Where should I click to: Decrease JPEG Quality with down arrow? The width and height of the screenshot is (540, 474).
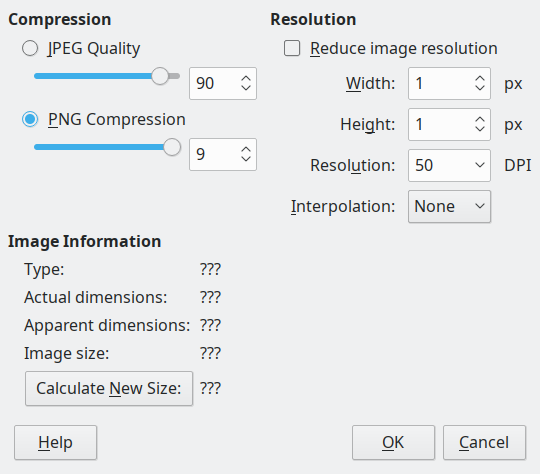[246, 87]
